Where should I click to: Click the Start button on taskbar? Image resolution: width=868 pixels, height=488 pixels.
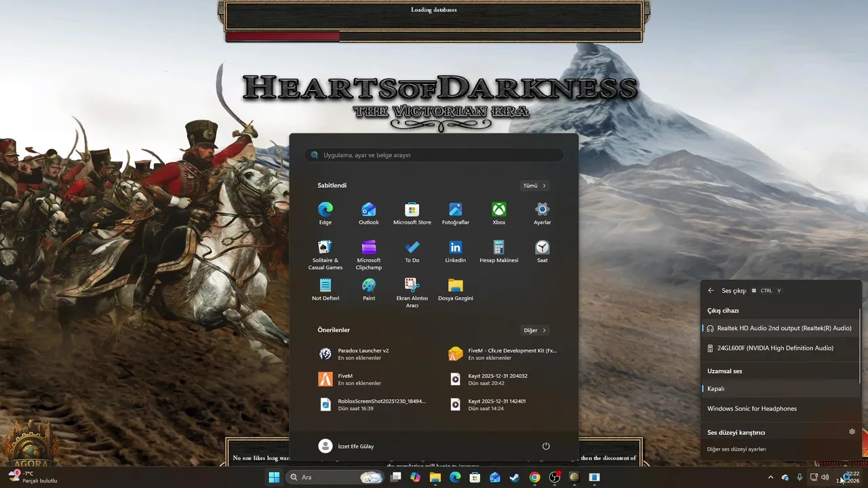[x=274, y=477]
